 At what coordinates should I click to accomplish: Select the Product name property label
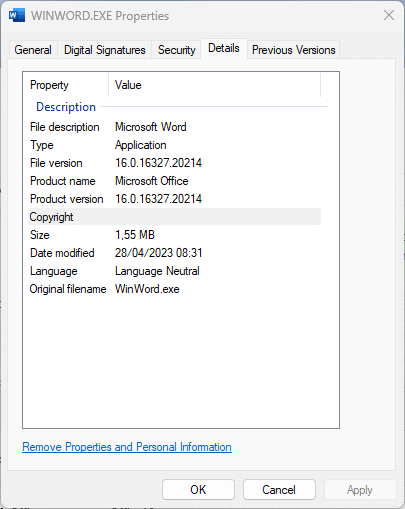[x=63, y=181]
